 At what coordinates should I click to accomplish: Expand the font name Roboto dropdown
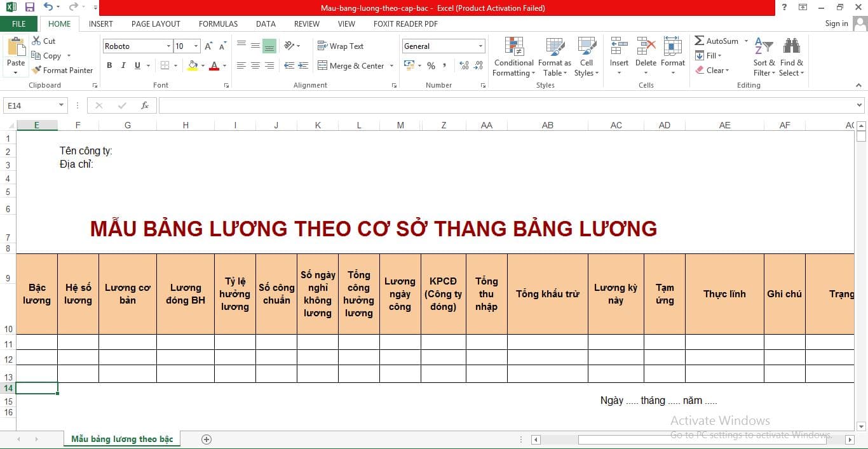[x=168, y=46]
